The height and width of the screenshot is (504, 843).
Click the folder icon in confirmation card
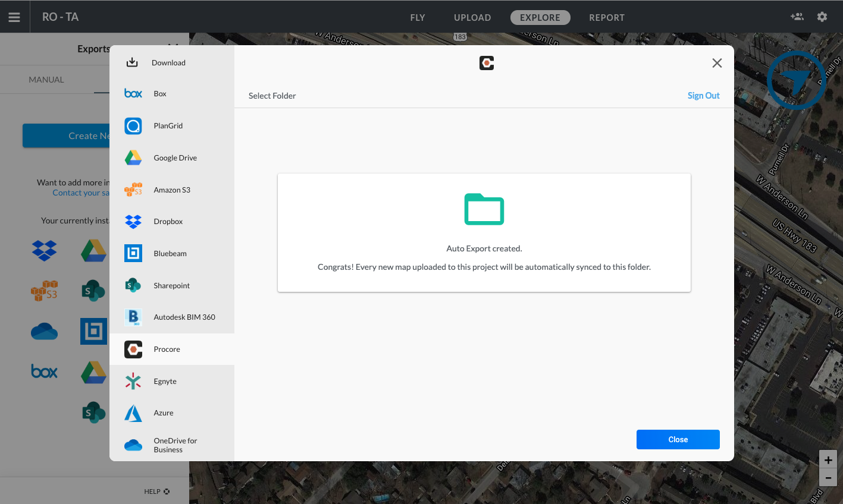484,209
